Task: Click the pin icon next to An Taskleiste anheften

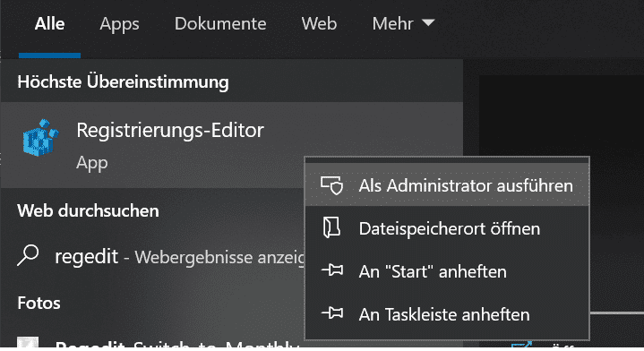Action: [x=332, y=313]
